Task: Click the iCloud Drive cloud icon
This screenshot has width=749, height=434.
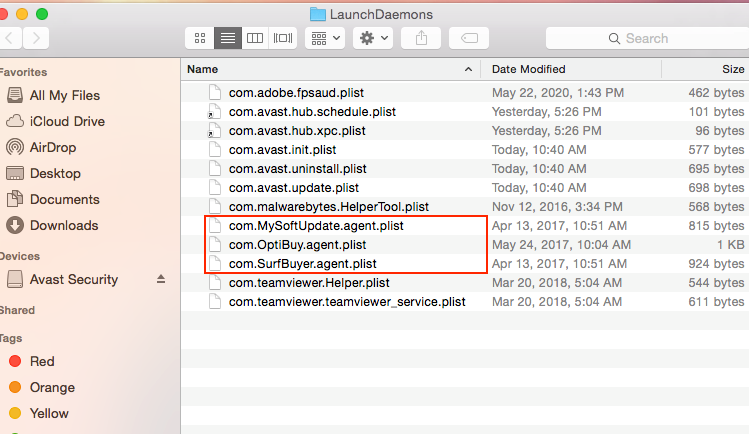Action: [x=15, y=121]
